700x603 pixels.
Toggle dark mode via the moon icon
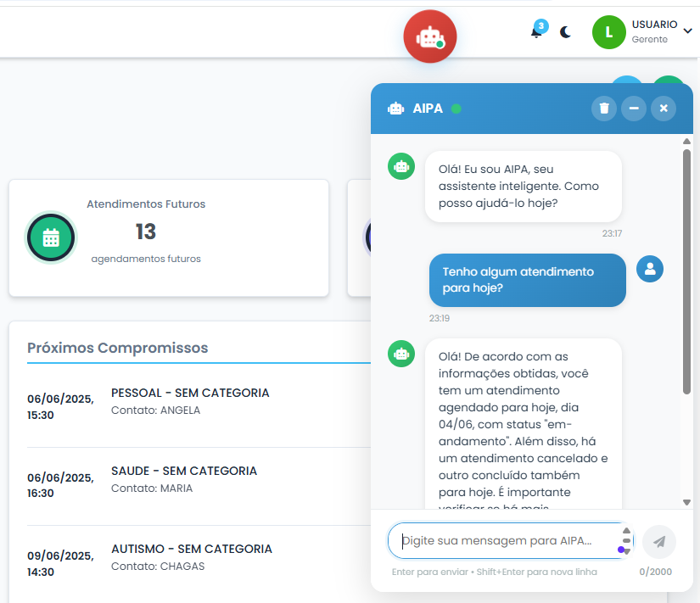[x=565, y=32]
